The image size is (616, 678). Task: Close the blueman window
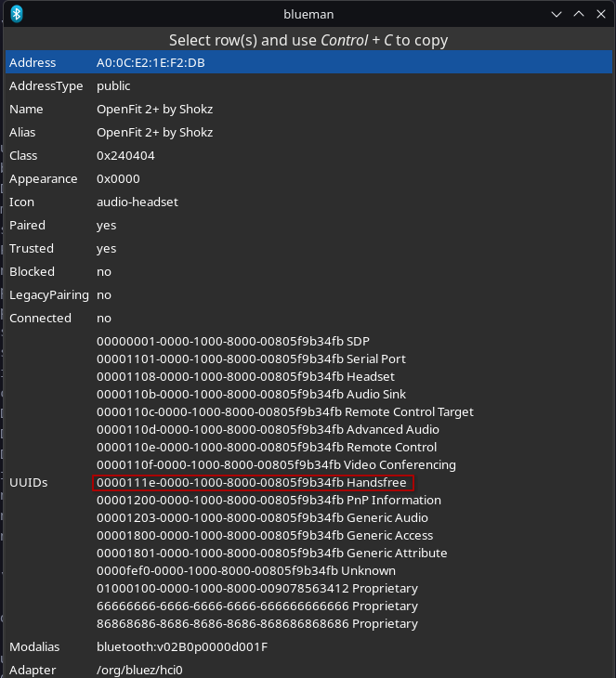tap(601, 14)
